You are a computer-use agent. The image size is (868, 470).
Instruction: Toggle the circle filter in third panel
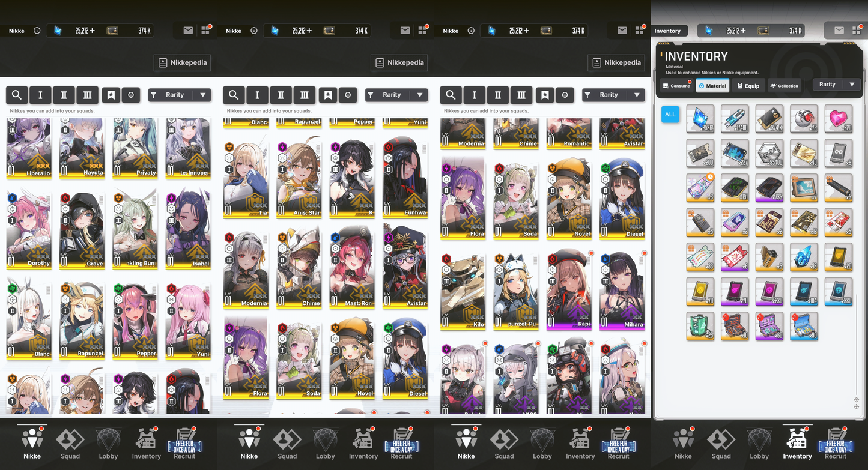(565, 95)
